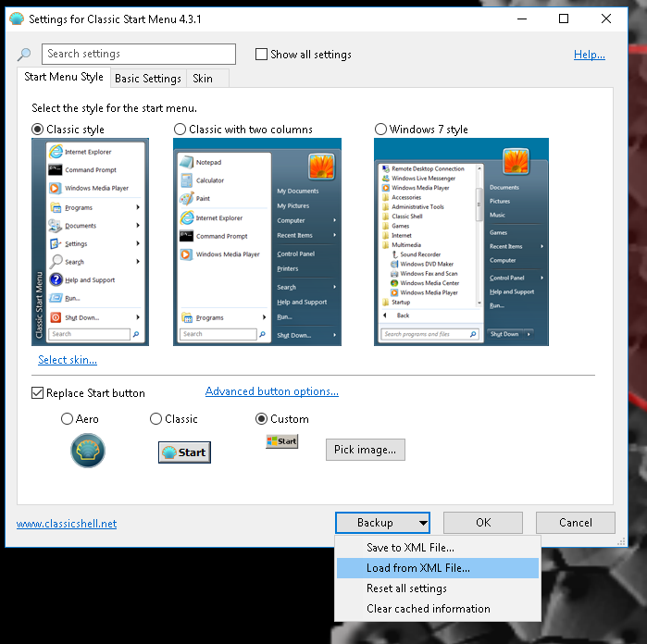Minimize the settings window

click(522, 19)
